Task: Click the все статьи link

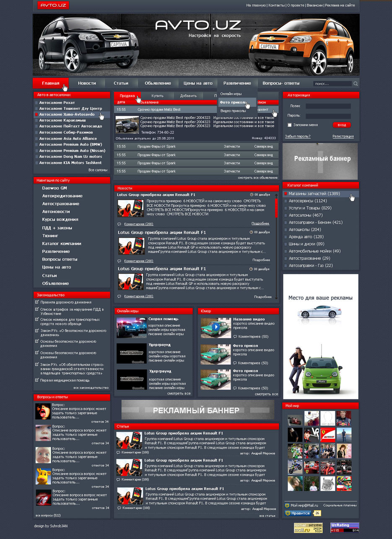Action: 267,516
